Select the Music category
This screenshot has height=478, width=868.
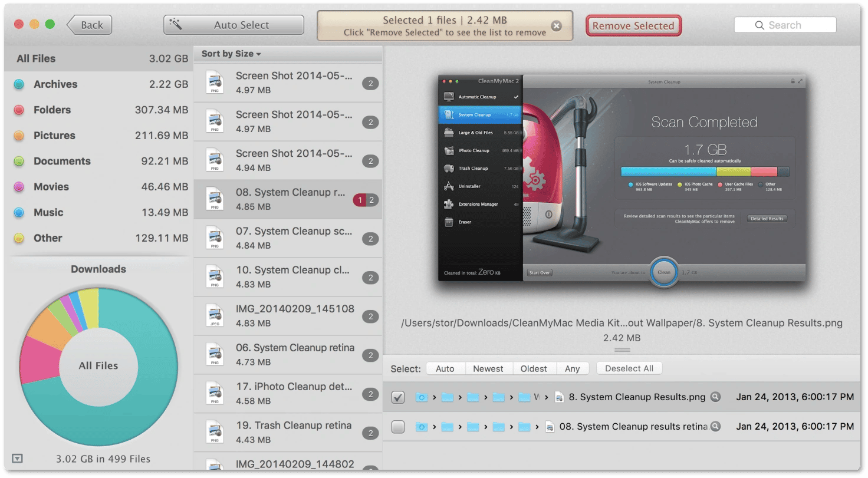98,212
